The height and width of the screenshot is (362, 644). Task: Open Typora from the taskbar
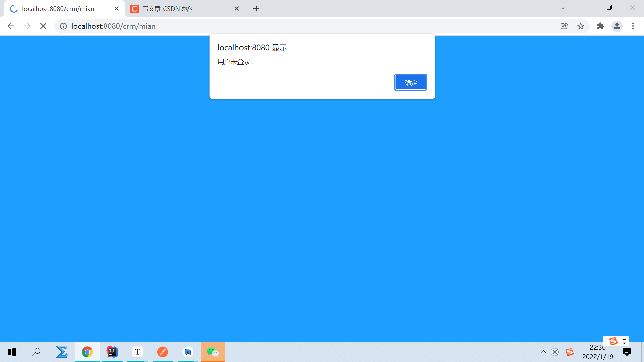pos(137,352)
